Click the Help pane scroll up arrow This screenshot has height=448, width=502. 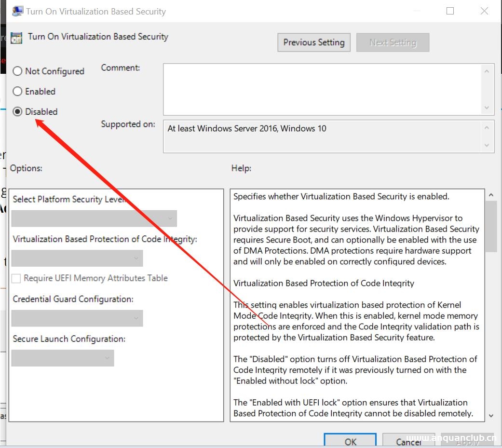[491, 195]
